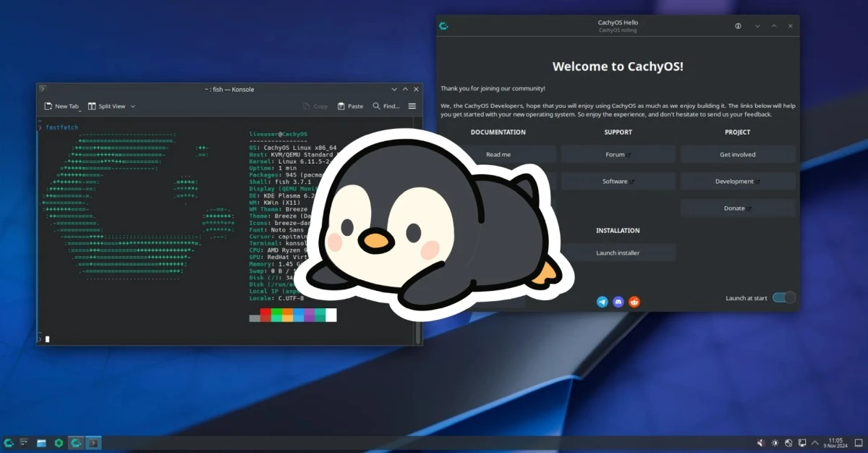Maximize the CachyOS Hello window
The image size is (868, 453).
click(x=774, y=26)
